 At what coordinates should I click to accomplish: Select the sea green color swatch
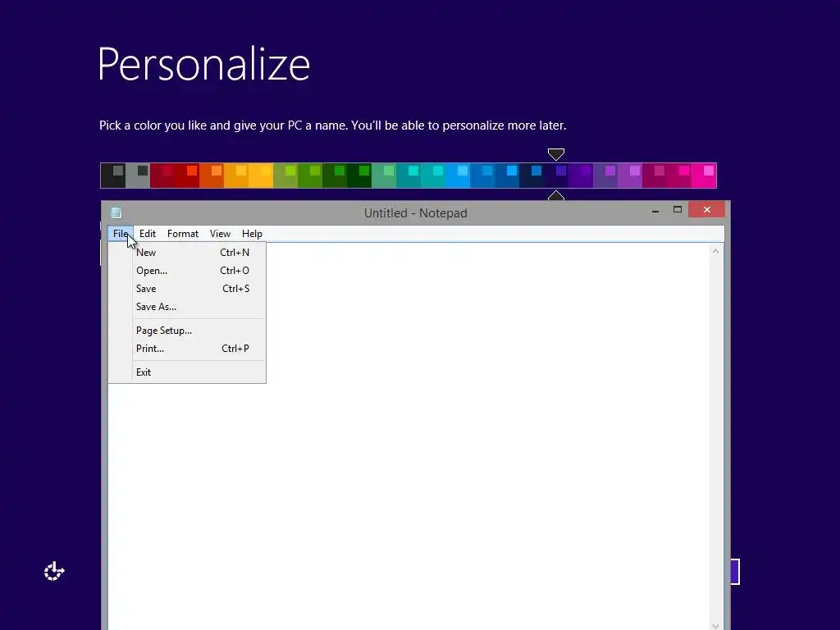tap(384, 176)
